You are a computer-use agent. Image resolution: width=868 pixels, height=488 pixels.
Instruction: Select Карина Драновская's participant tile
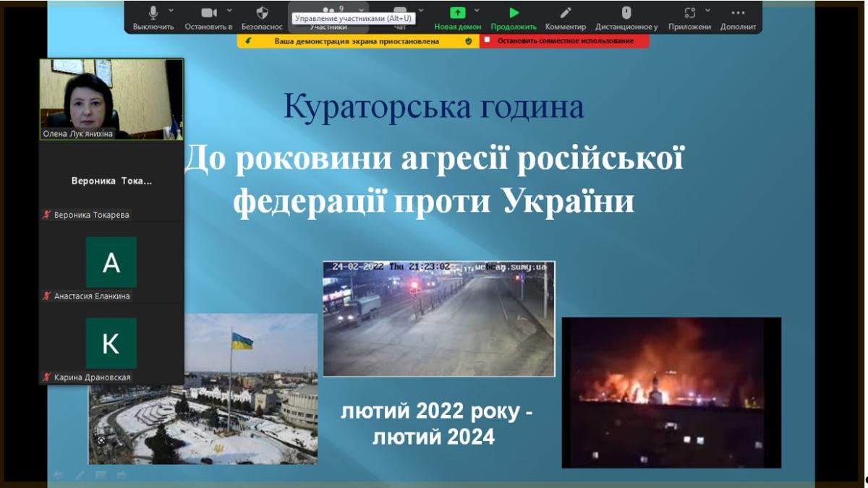click(111, 343)
